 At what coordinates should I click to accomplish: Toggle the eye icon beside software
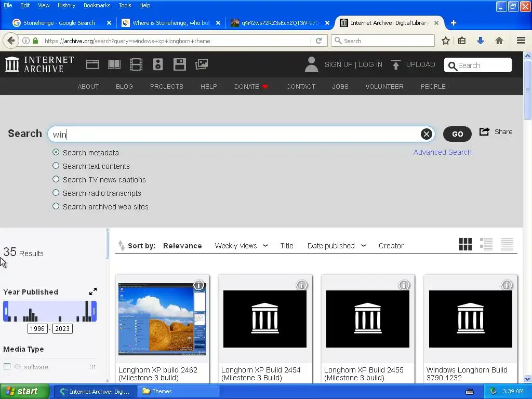[17, 367]
